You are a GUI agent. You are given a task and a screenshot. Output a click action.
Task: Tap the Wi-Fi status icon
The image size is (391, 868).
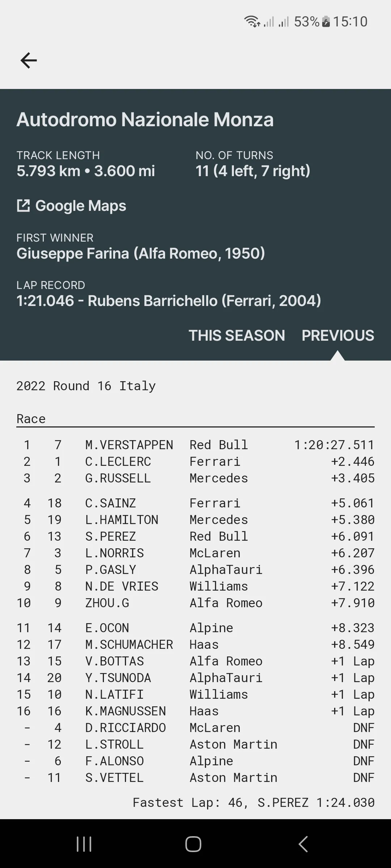click(x=252, y=22)
